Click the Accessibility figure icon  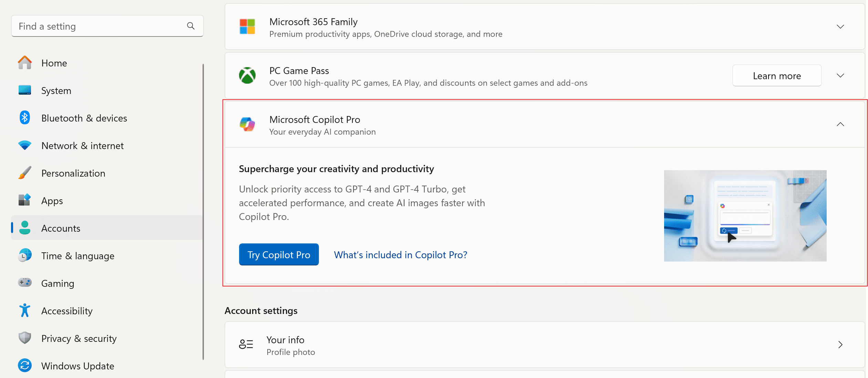coord(25,311)
